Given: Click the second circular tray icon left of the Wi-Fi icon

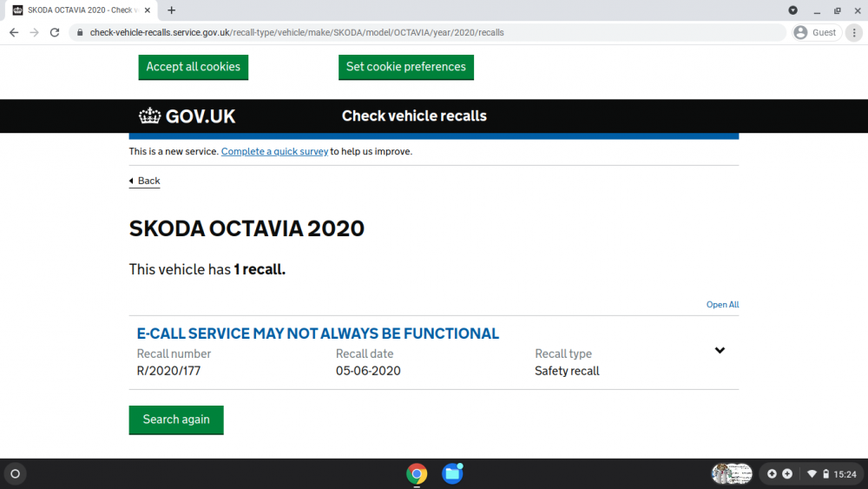Looking at the screenshot, I should click(787, 473).
